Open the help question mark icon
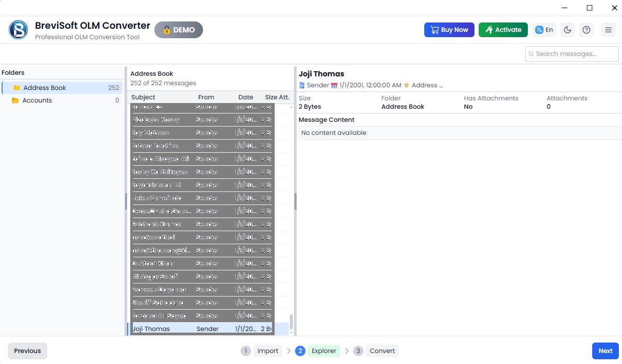 pos(586,30)
